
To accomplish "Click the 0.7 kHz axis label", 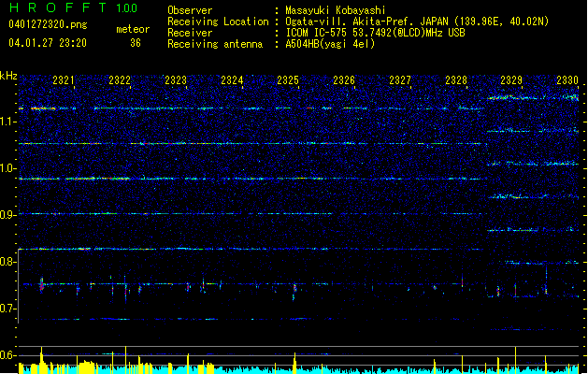I will 8,309.
